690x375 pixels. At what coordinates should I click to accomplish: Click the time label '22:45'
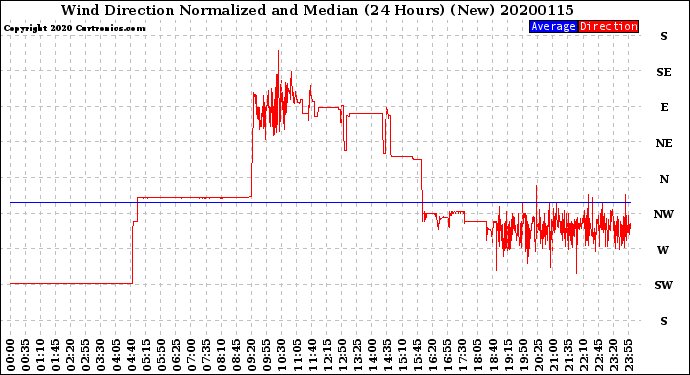597,355
